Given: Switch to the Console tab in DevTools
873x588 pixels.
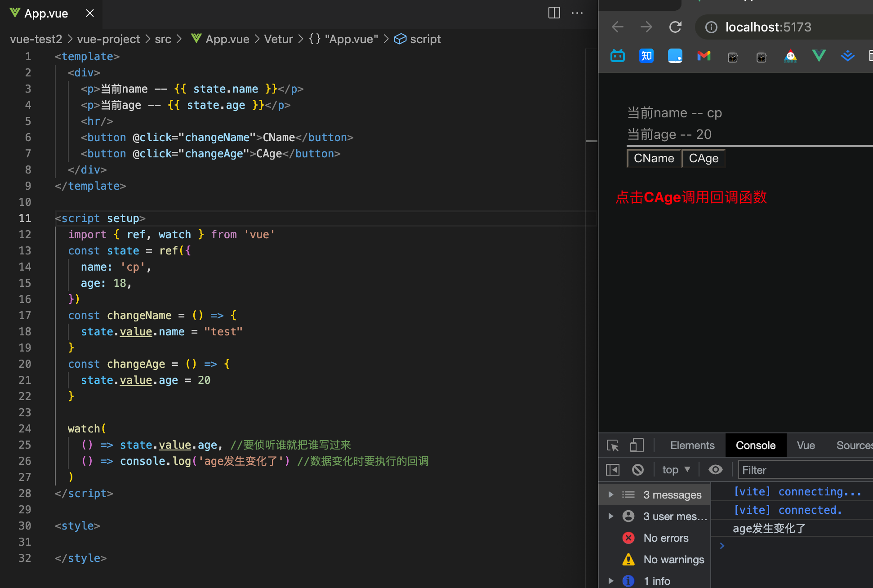Looking at the screenshot, I should (756, 445).
